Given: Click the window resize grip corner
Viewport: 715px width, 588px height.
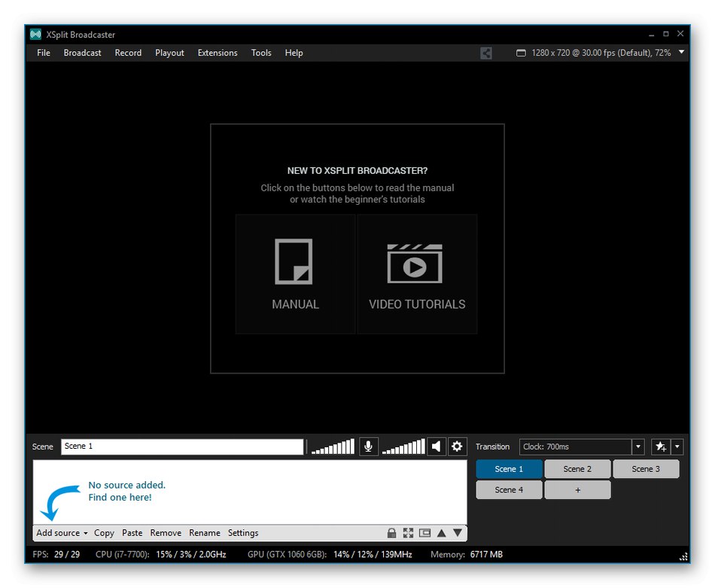Looking at the screenshot, I should click(x=683, y=556).
